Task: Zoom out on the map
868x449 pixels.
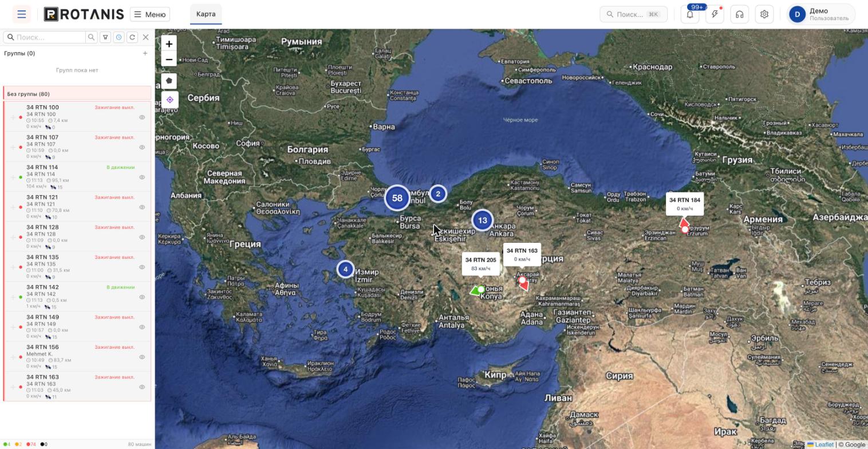Action: click(x=169, y=59)
